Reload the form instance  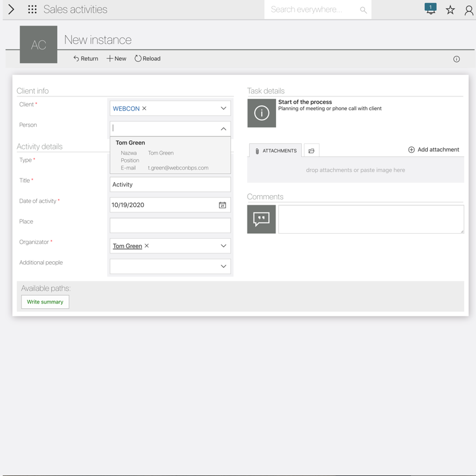(x=148, y=59)
